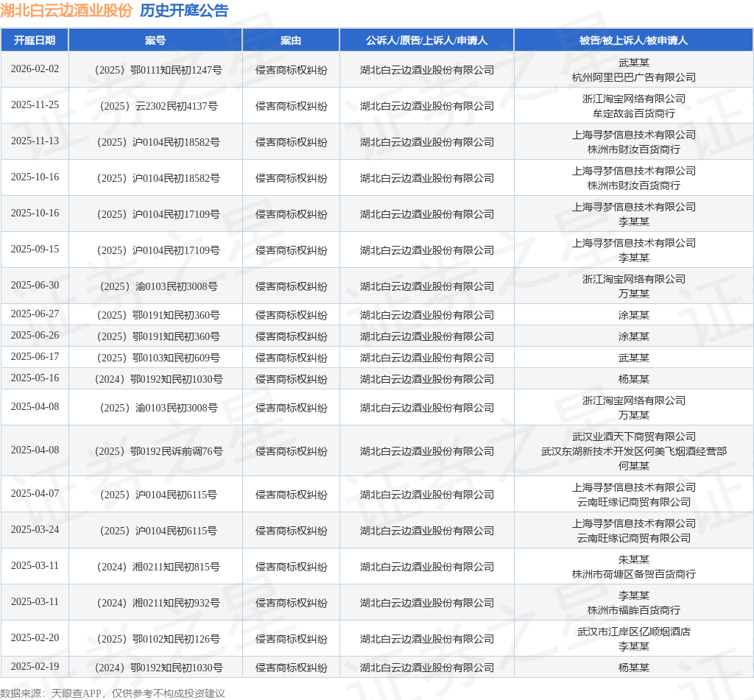The height and width of the screenshot is (700, 754).
Task: Click defendant 杭州阿里巴巴广告有限公司
Action: click(x=634, y=77)
